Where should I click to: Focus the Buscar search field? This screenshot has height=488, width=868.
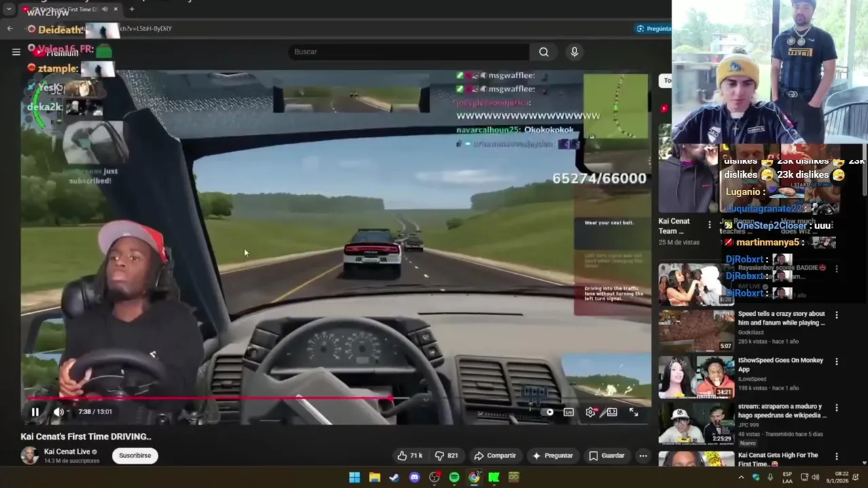[409, 52]
